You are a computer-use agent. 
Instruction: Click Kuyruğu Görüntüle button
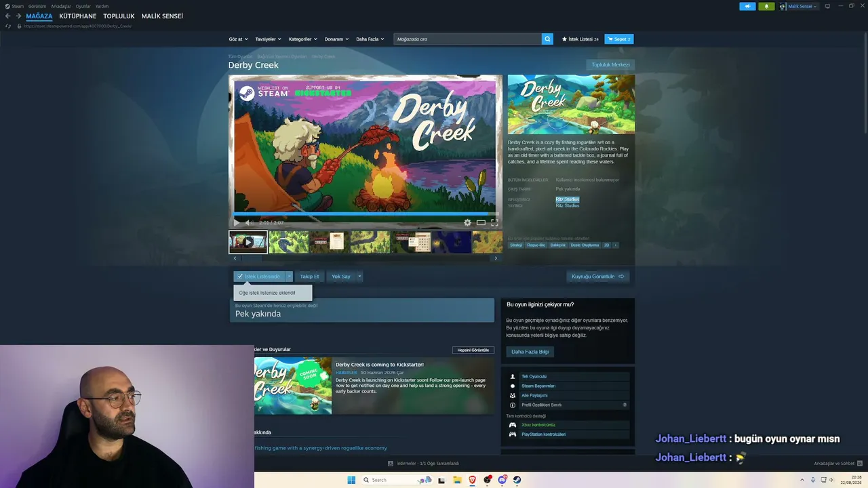(x=598, y=277)
